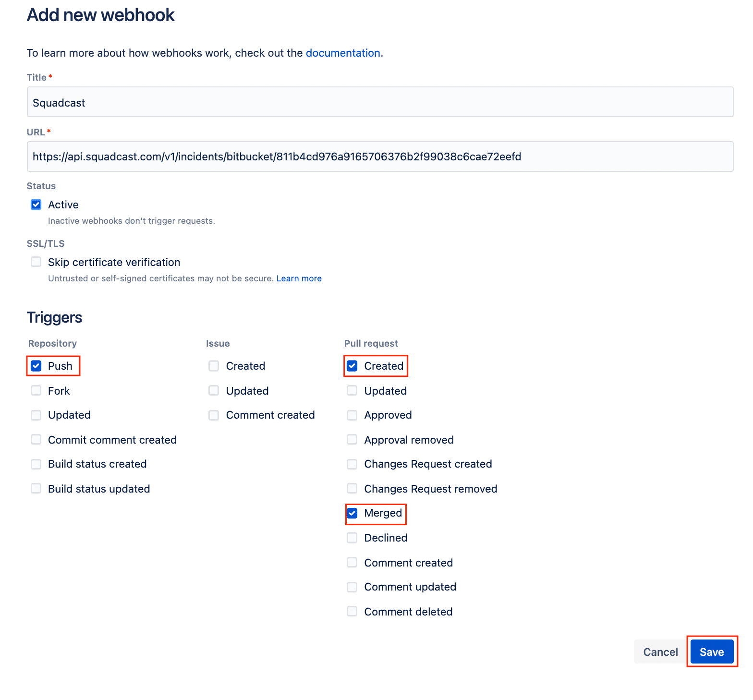Check the Pull request Updated trigger
This screenshot has width=753, height=700.
tap(352, 390)
